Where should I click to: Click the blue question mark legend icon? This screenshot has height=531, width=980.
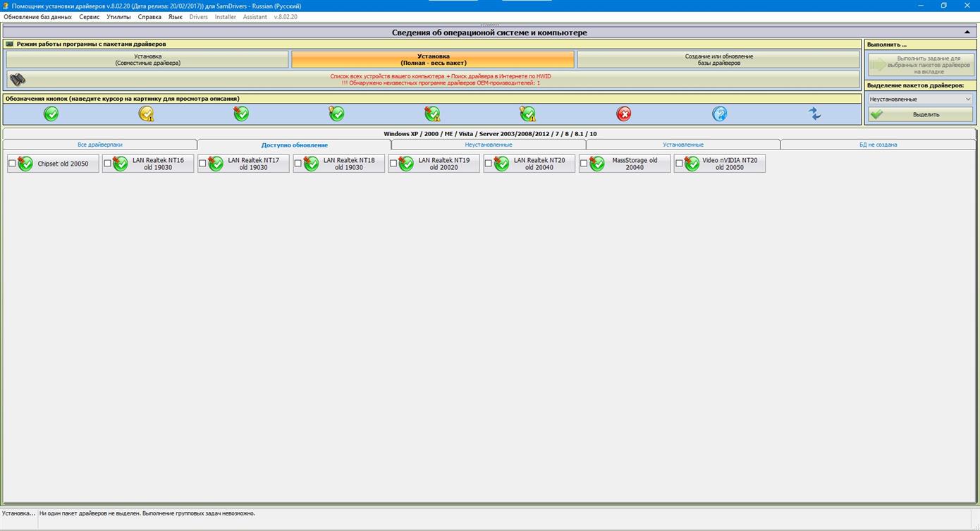(x=719, y=114)
